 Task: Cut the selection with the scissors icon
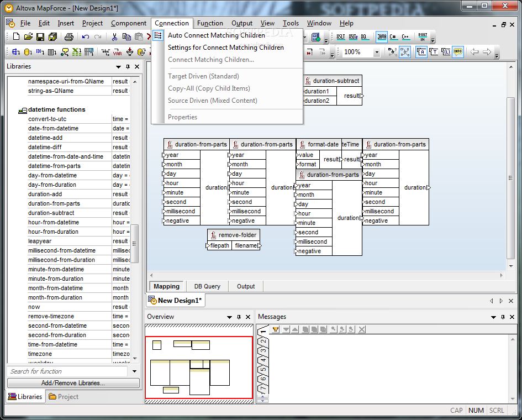114,36
